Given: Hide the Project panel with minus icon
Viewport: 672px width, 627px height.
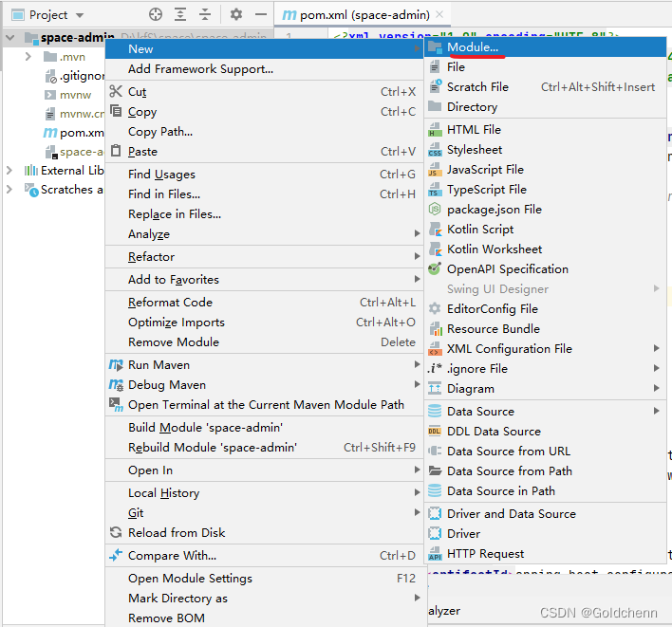Looking at the screenshot, I should [261, 14].
